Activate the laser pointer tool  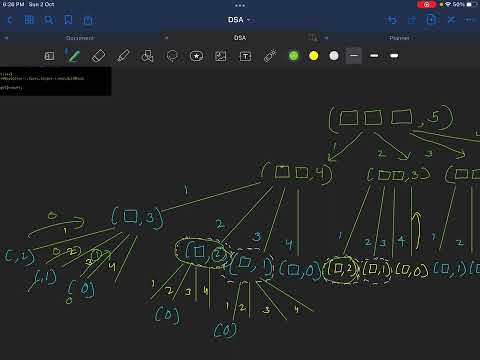click(270, 56)
